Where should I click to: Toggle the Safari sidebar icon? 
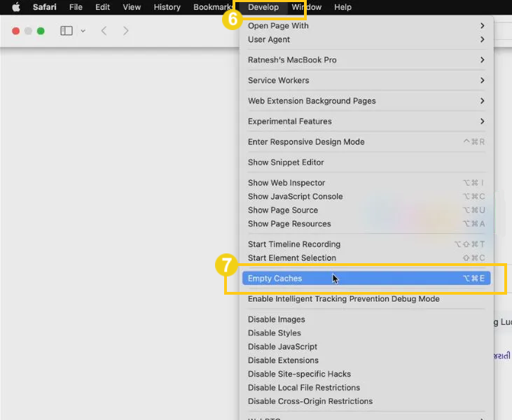click(67, 31)
